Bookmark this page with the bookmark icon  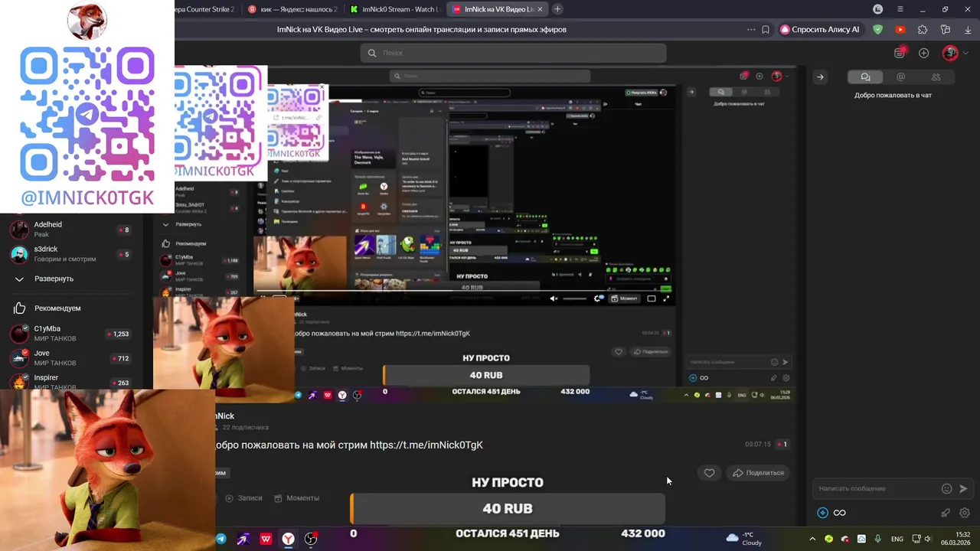click(x=766, y=30)
